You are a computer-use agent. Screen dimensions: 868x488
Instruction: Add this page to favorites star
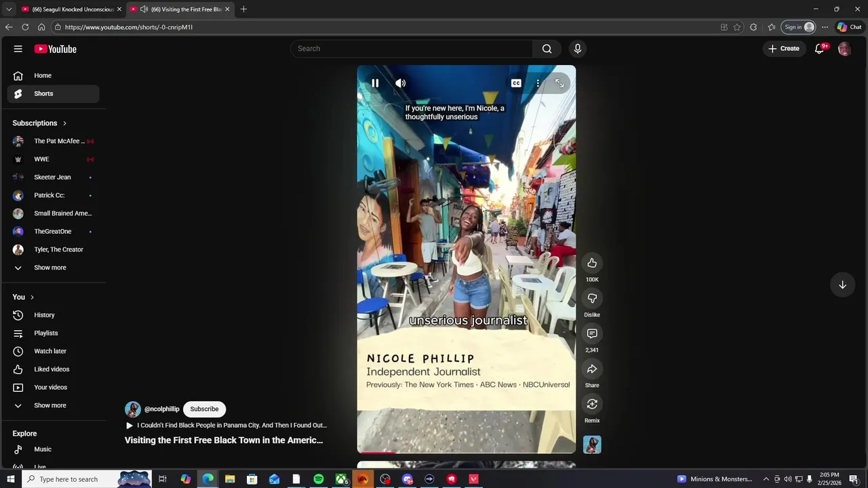point(737,27)
